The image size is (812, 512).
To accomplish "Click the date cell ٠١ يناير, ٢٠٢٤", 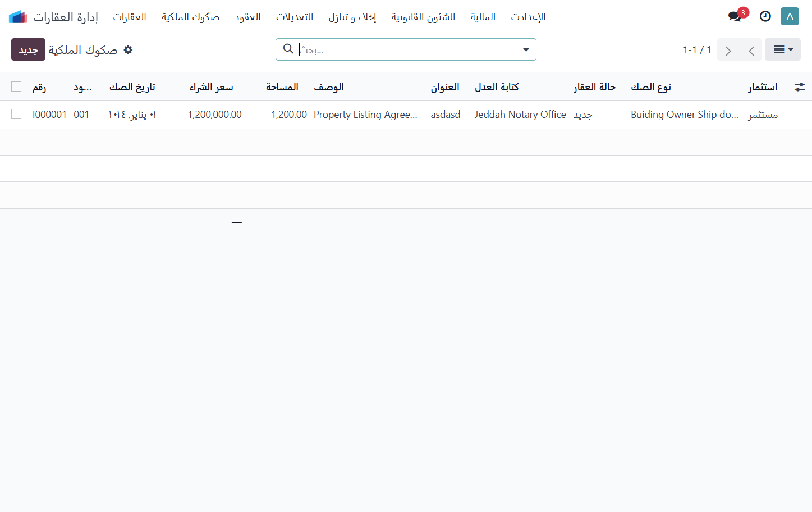I will click(x=132, y=115).
